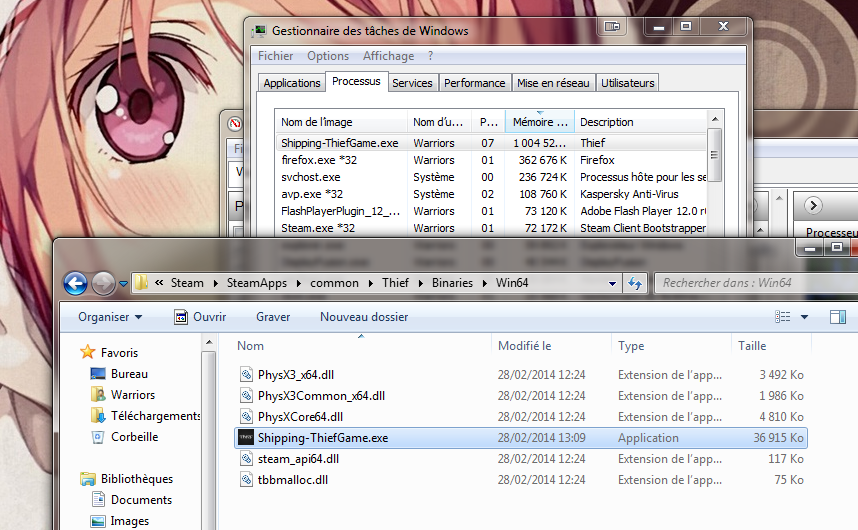Viewport: 858px width, 530px height.
Task: Open the Options menu in Task Manager
Action: [328, 56]
